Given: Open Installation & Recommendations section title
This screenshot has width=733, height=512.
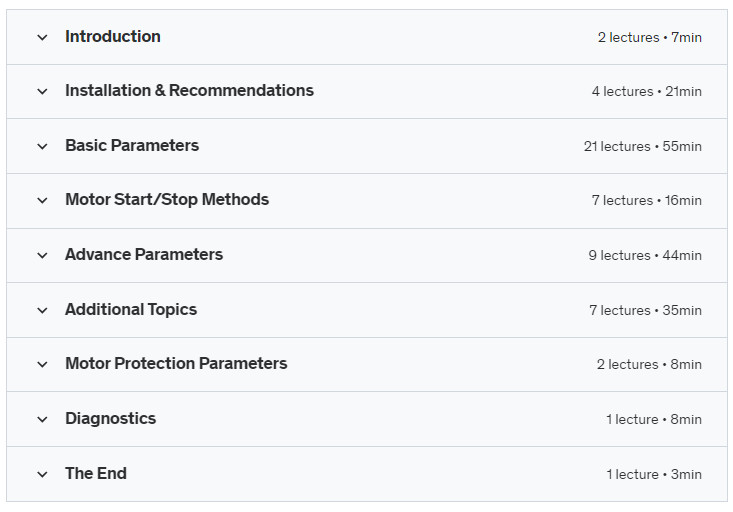Looking at the screenshot, I should [x=189, y=91].
